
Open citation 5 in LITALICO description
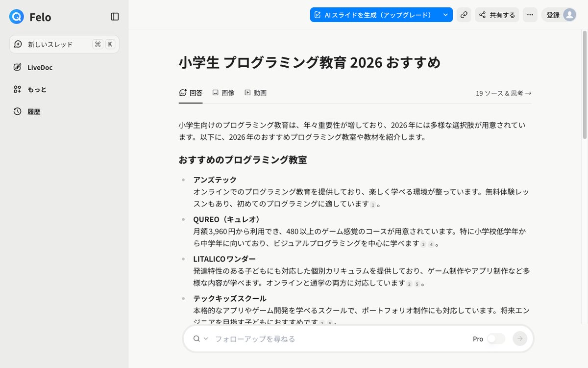(x=417, y=284)
